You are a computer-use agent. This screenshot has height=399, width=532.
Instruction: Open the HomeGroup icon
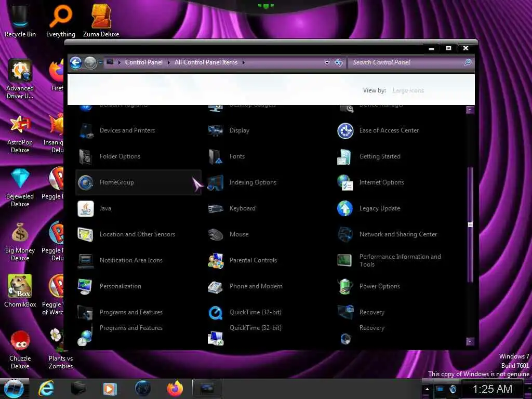[86, 182]
